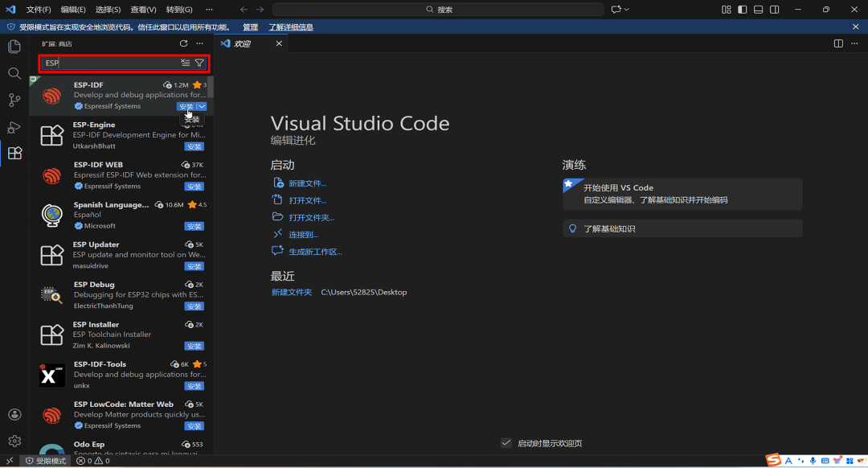Screen dimensions: 868x468
Task: Open the Source Control view
Action: 14,100
